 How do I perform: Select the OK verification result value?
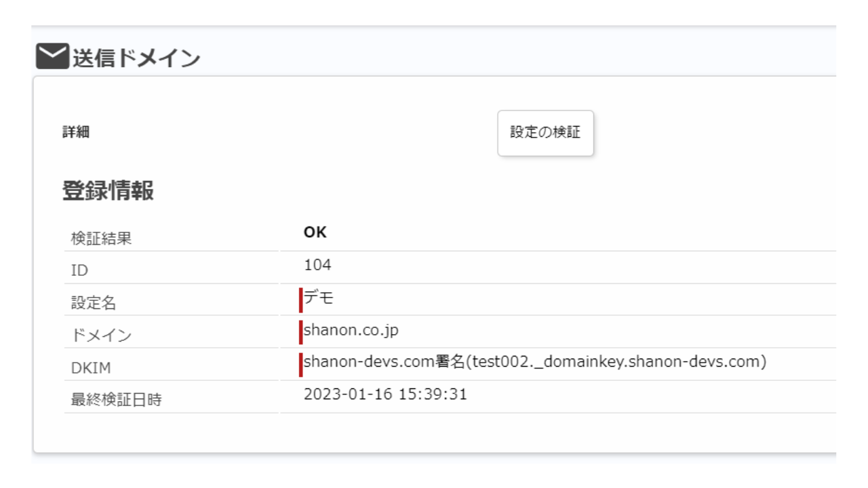pyautogui.click(x=315, y=232)
